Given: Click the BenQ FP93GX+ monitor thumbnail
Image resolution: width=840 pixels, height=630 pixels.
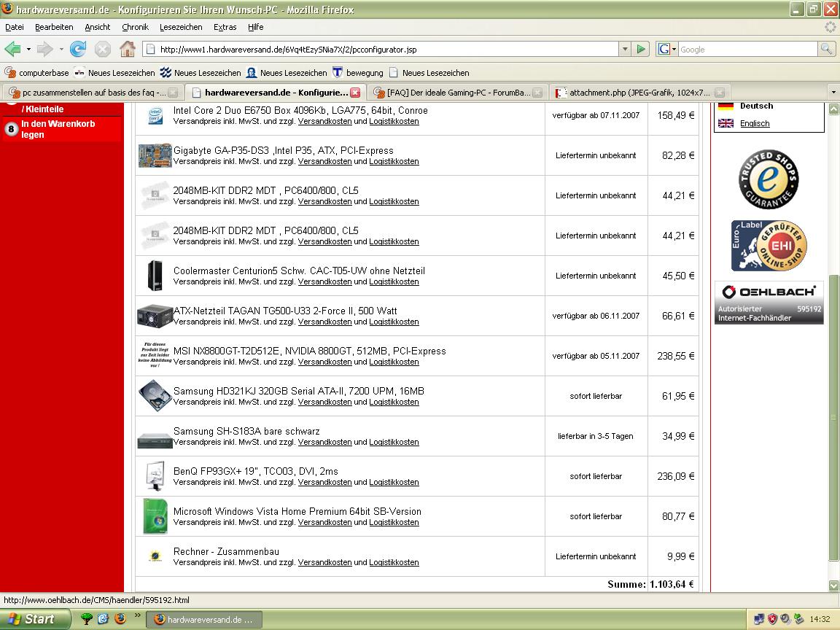Looking at the screenshot, I should 155,475.
